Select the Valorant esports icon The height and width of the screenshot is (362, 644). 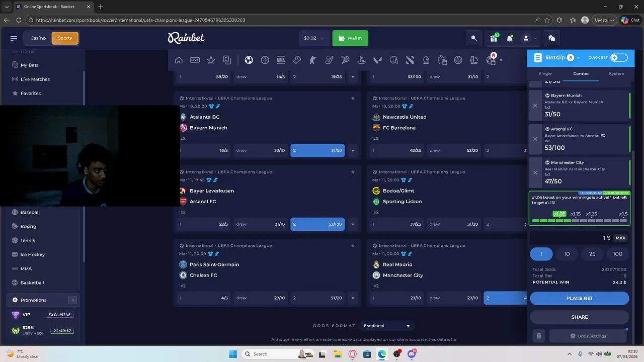tap(377, 60)
